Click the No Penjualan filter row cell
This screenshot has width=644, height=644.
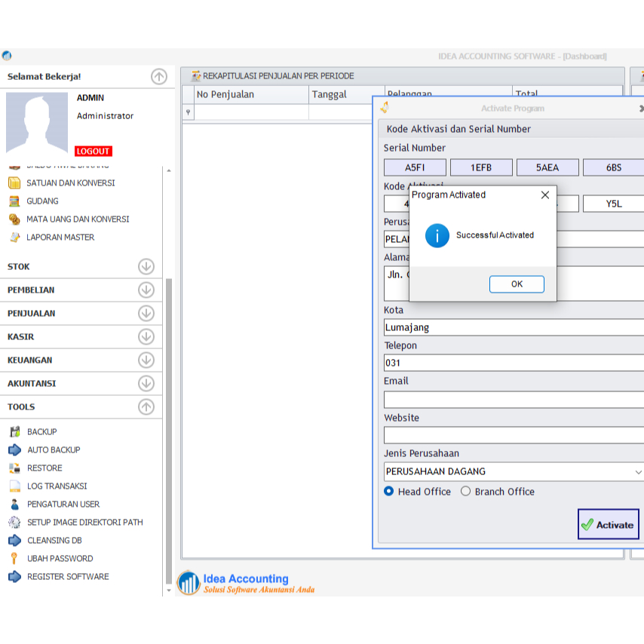click(251, 112)
